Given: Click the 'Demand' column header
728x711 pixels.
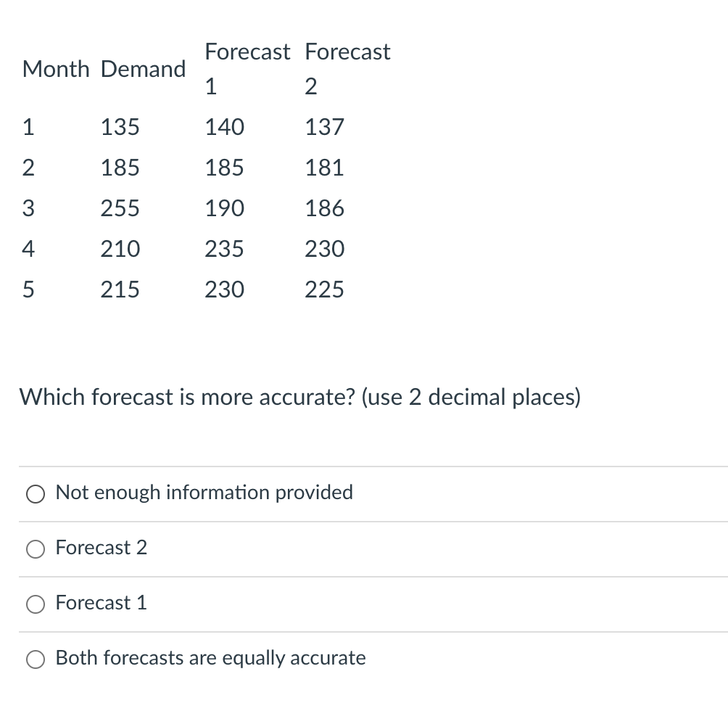Looking at the screenshot, I should coord(143,69).
